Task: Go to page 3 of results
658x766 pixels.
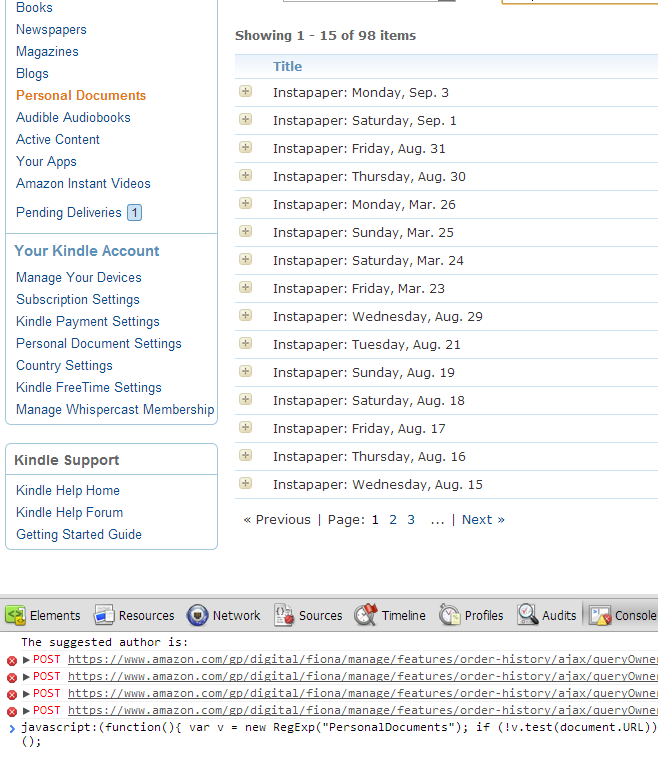Action: (411, 520)
